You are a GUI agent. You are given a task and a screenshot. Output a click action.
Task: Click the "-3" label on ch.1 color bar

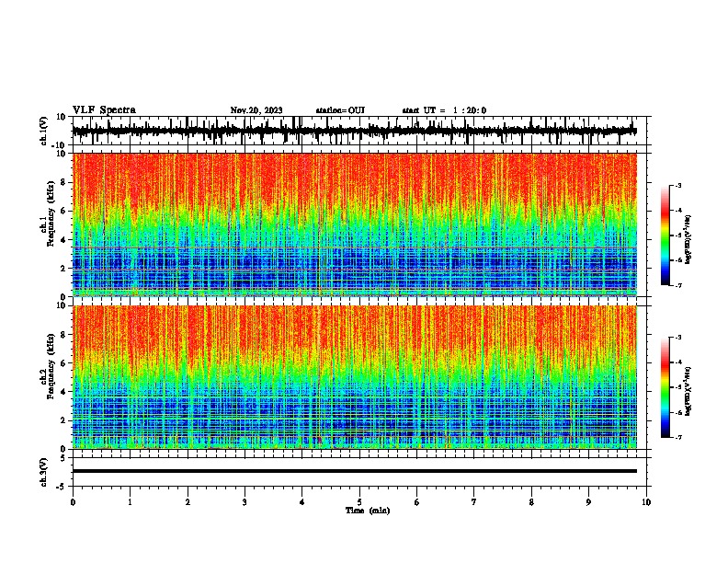[x=678, y=186]
